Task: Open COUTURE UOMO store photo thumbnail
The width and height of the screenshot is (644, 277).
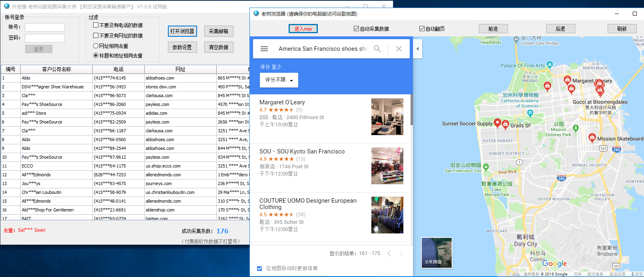Action: pyautogui.click(x=387, y=215)
